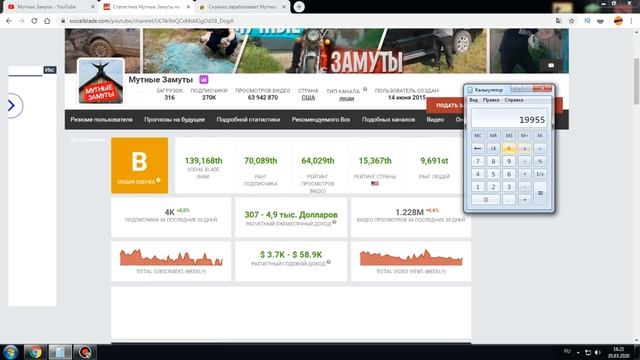The image size is (640, 360).
Task: Click calculator MC memory clear button
Action: (478, 135)
